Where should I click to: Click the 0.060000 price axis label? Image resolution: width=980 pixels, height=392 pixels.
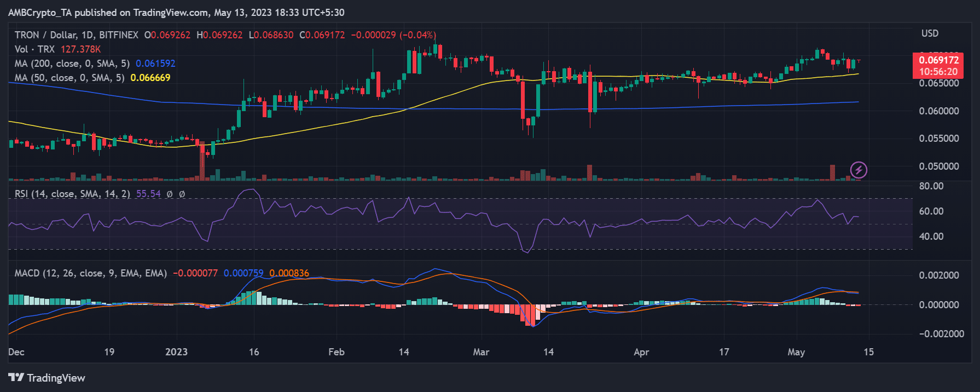[x=939, y=111]
